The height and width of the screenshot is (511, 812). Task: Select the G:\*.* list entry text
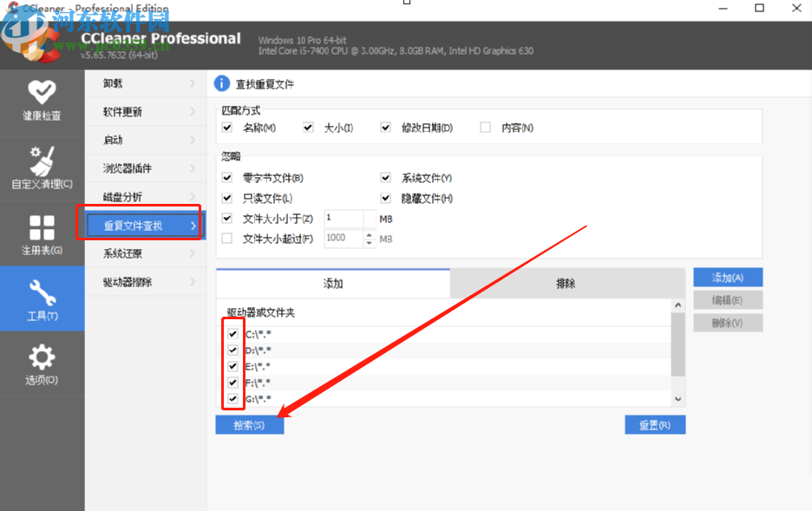tap(258, 399)
